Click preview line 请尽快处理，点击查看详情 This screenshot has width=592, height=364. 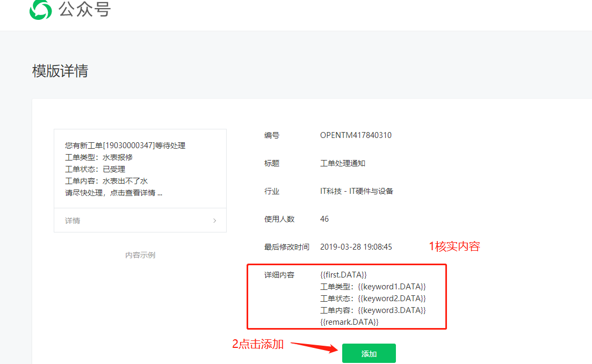pos(113,193)
